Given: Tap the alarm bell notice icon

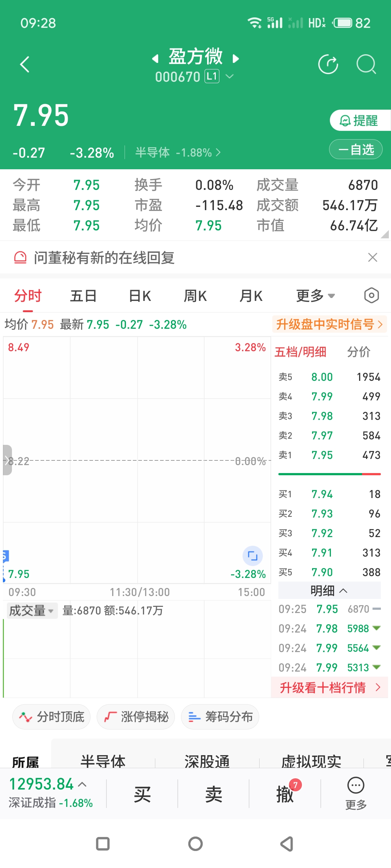Looking at the screenshot, I should [20, 258].
